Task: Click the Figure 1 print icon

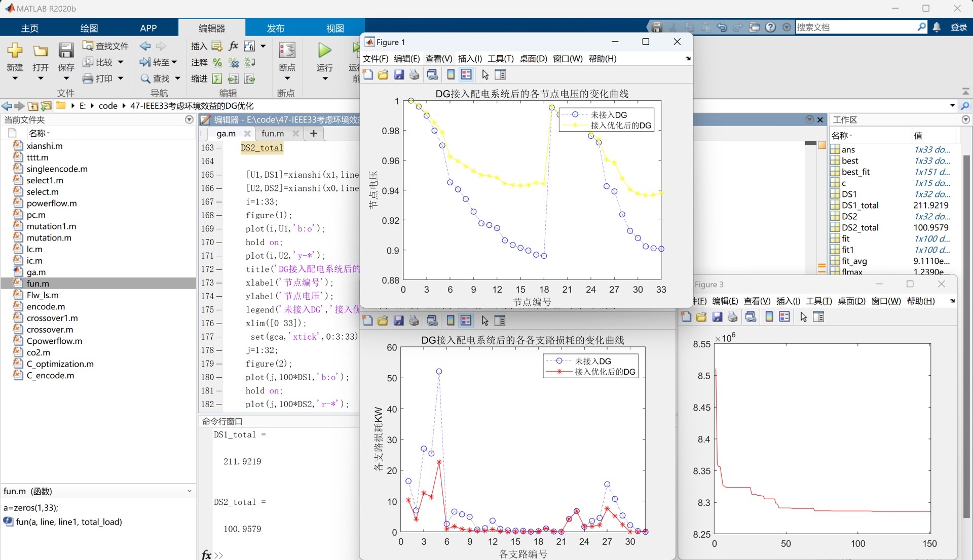Action: [x=414, y=75]
